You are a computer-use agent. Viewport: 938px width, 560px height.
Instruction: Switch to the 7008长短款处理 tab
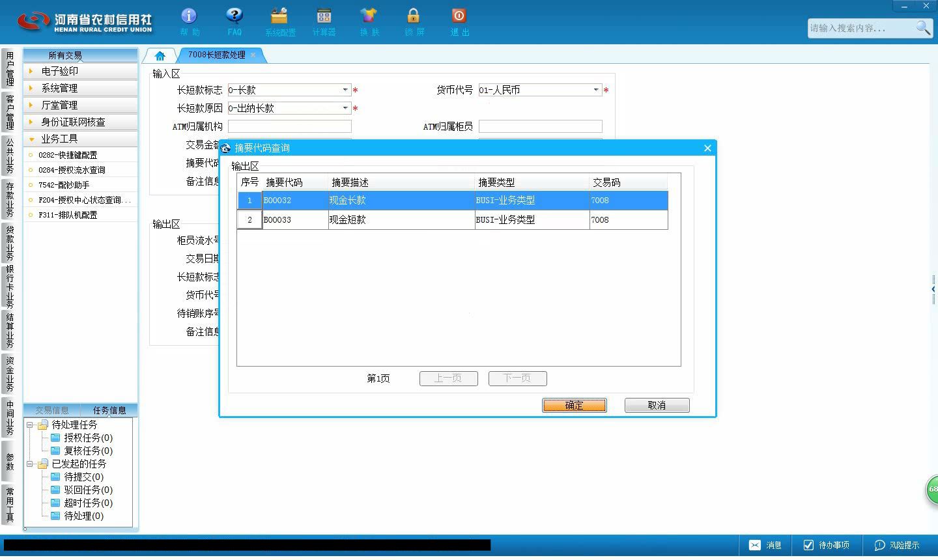[216, 55]
